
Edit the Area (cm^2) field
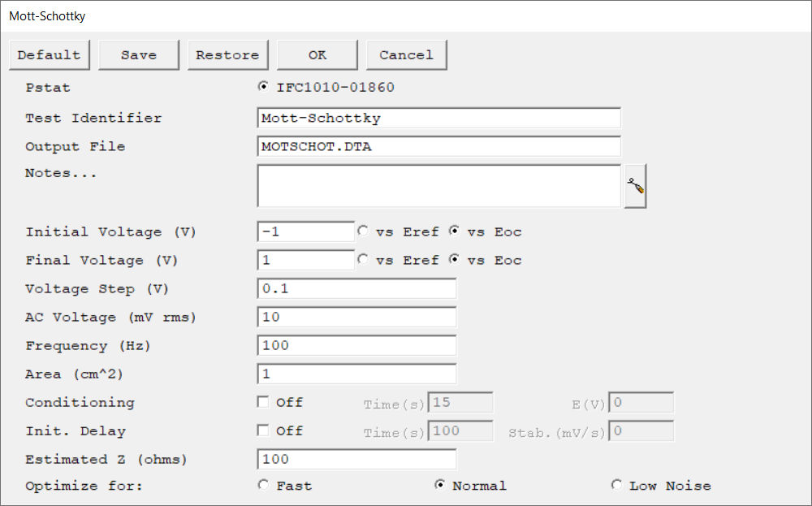[356, 374]
